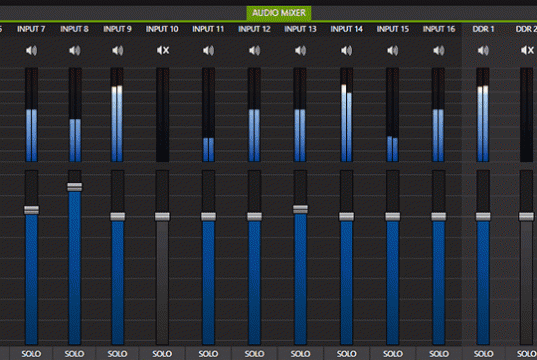The width and height of the screenshot is (537, 360).
Task: Click the DDR 1 volume fader handle
Action: (x=483, y=216)
